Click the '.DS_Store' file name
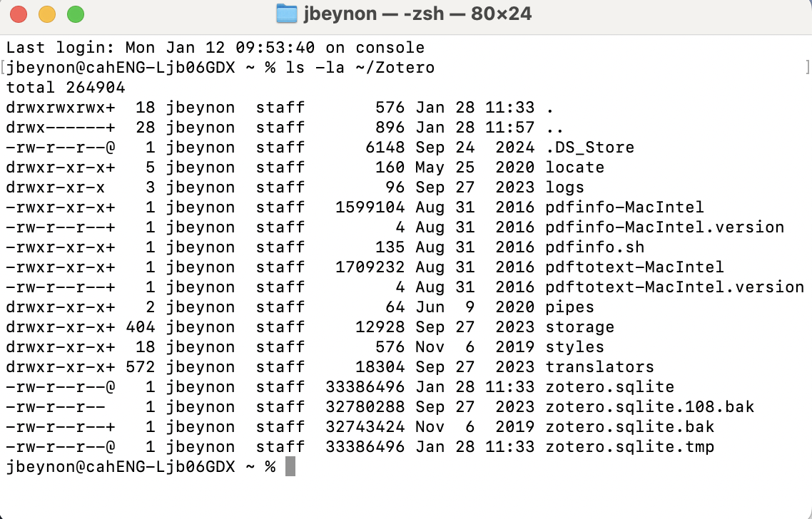The image size is (812, 519). point(590,148)
